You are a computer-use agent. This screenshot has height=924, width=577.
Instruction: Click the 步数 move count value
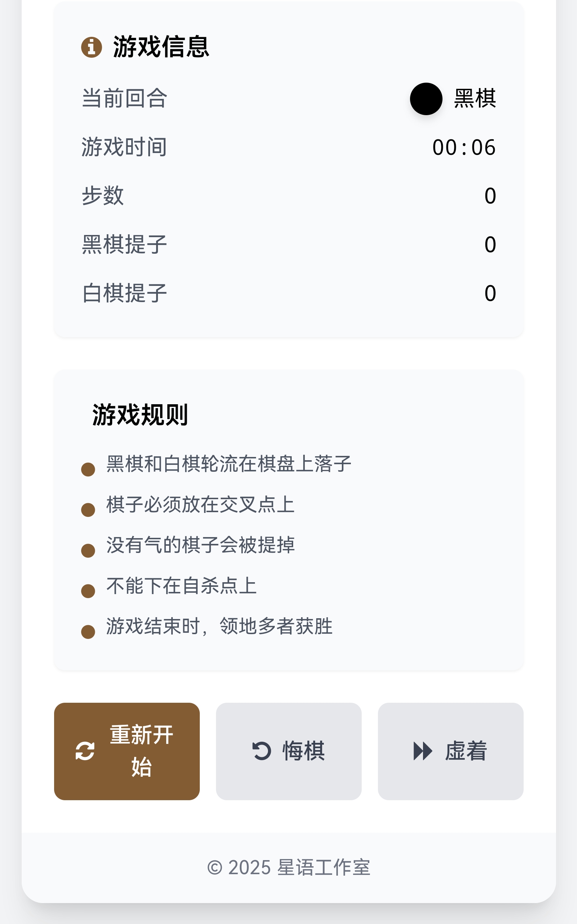coord(490,196)
